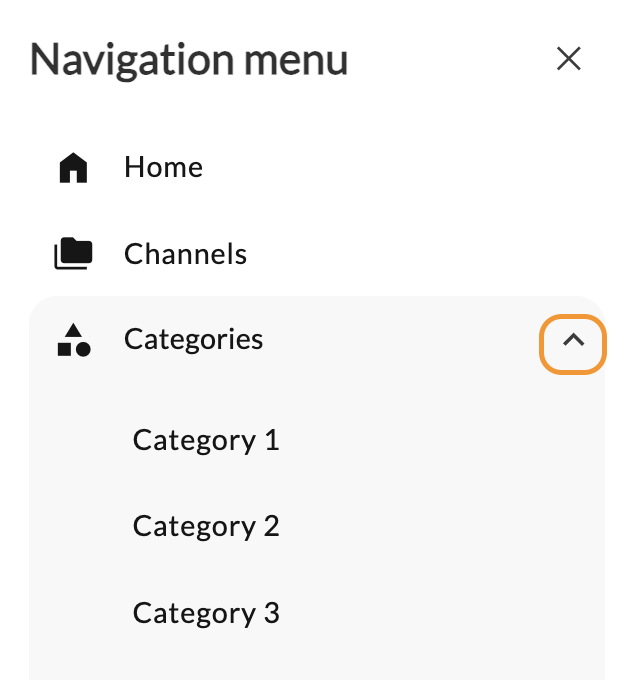Choose the first Categories sub-item
Viewport: 621px width, 680px height.
tap(206, 440)
